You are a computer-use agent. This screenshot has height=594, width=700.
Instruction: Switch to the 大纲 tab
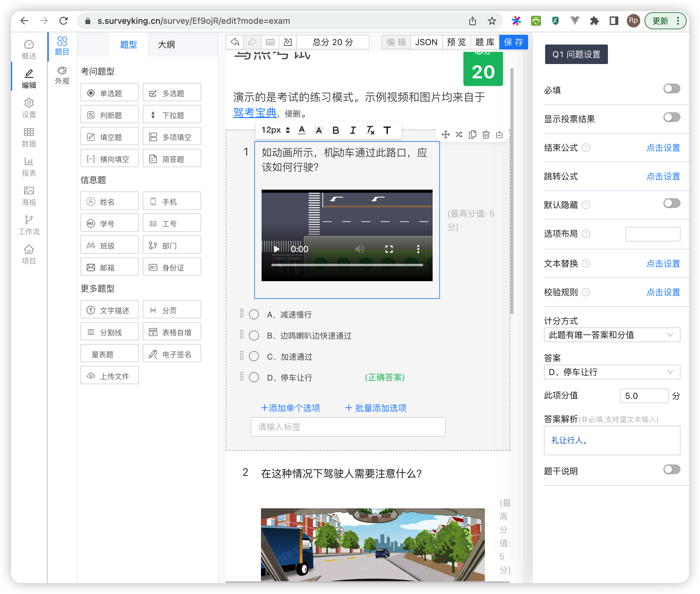(x=166, y=44)
